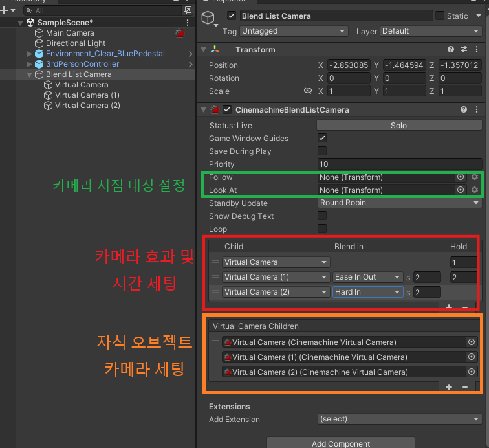The image size is (489, 448).
Task: Click Hold value for Virtual Camera (1)
Action: pyautogui.click(x=463, y=277)
